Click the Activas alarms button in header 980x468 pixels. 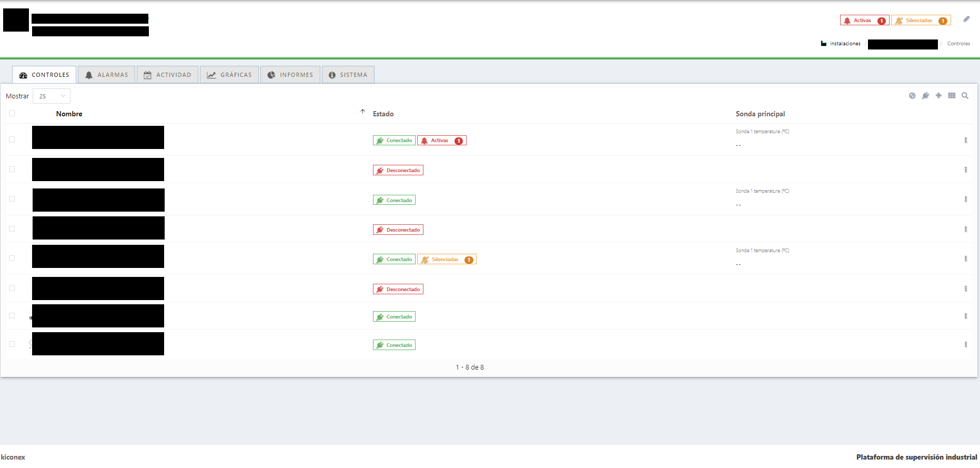864,21
